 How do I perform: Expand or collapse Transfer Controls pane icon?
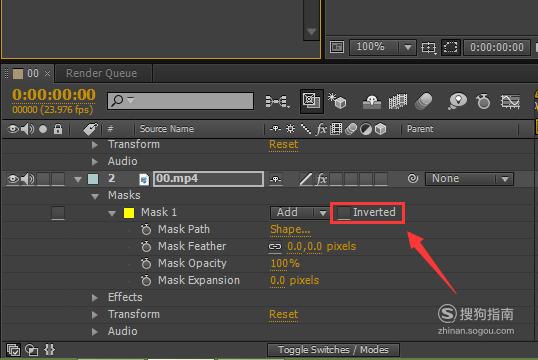point(32,350)
